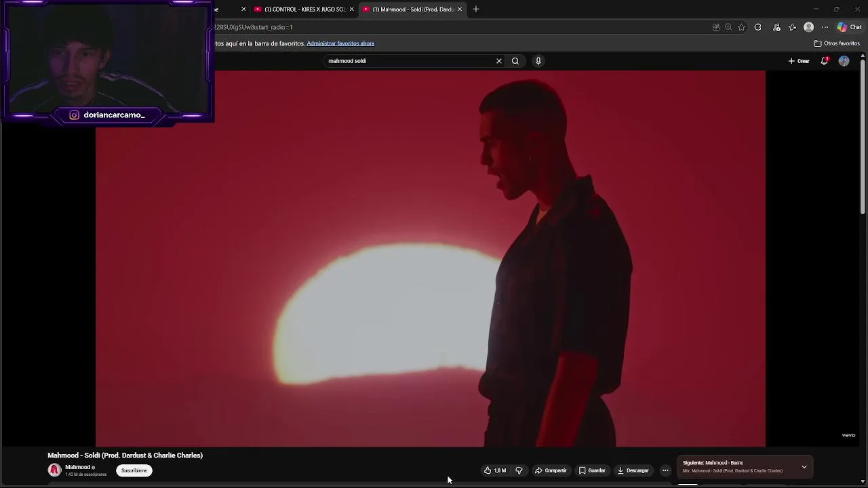Expand the Siguiente: Mahmood - Barrio playlist panel
This screenshot has width=868, height=488.
pos(804,467)
